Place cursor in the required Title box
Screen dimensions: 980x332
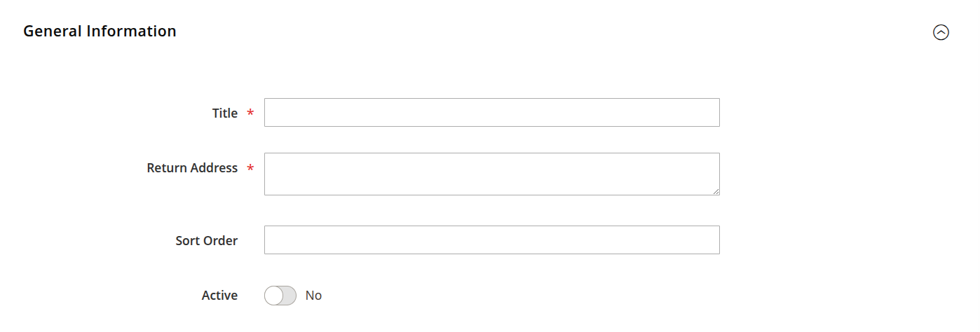click(491, 113)
